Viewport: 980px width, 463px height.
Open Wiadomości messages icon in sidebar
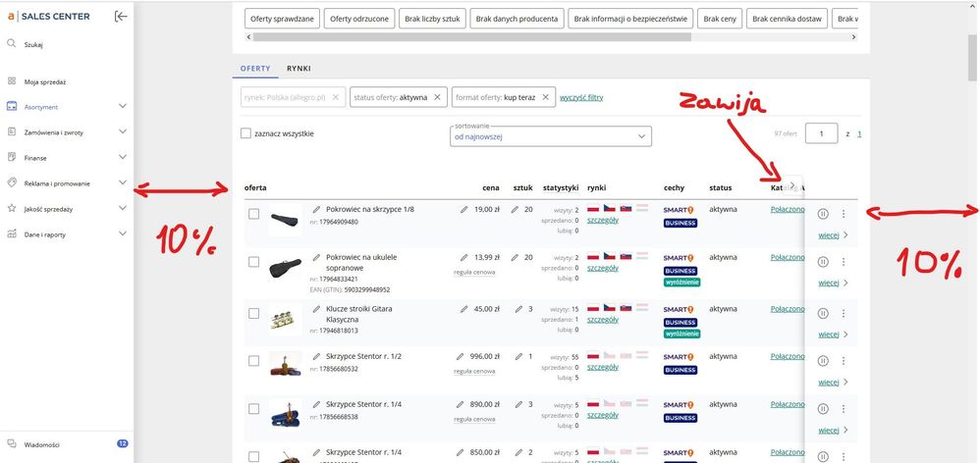tap(12, 443)
